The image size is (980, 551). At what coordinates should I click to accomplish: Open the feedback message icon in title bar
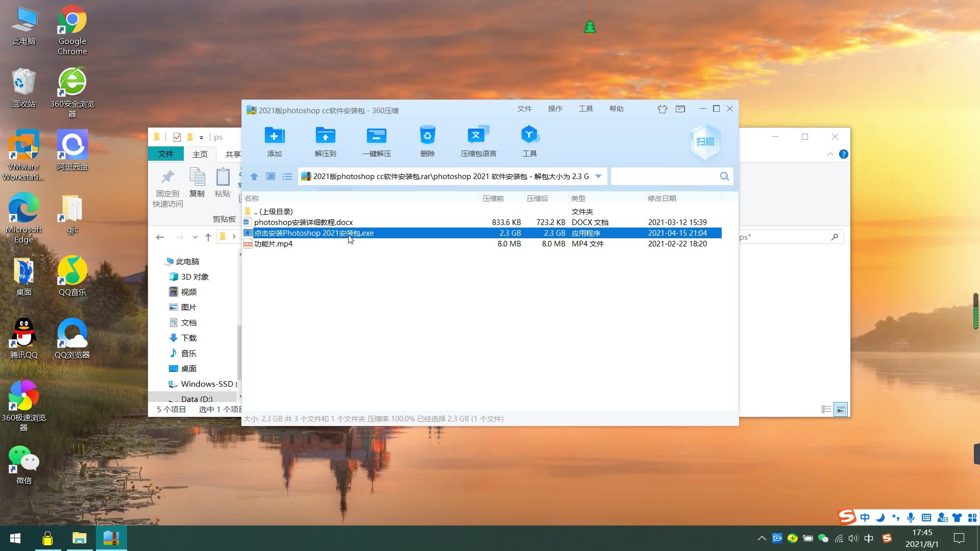(x=680, y=109)
